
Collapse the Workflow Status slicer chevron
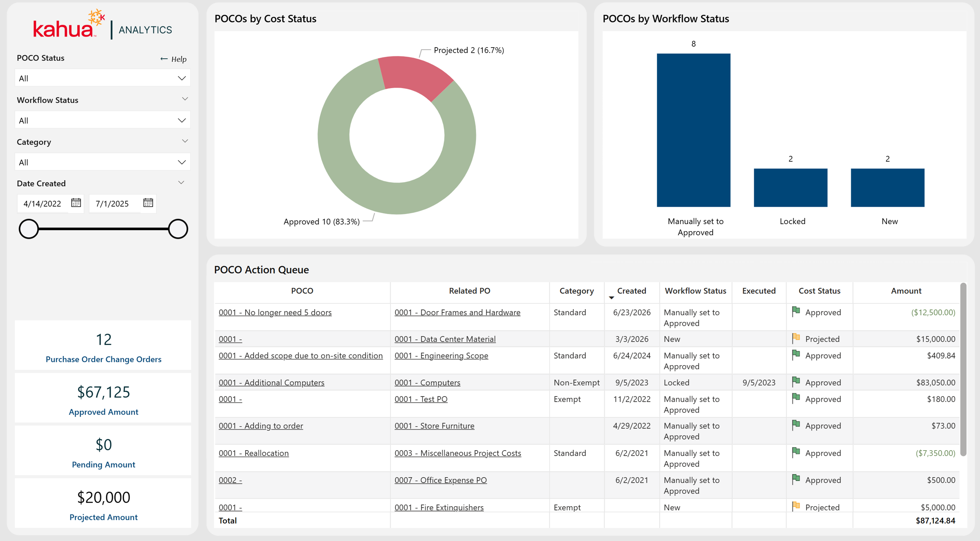185,99
